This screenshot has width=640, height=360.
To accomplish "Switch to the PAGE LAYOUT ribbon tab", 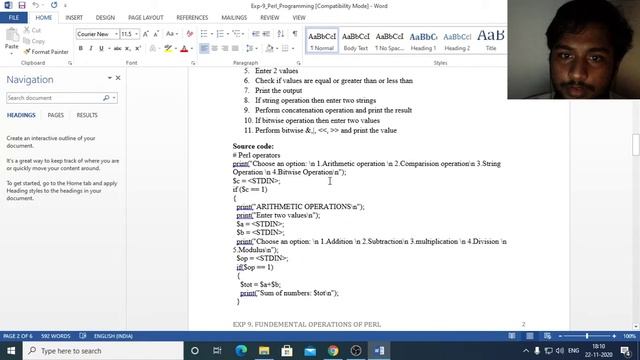I will pos(146,18).
